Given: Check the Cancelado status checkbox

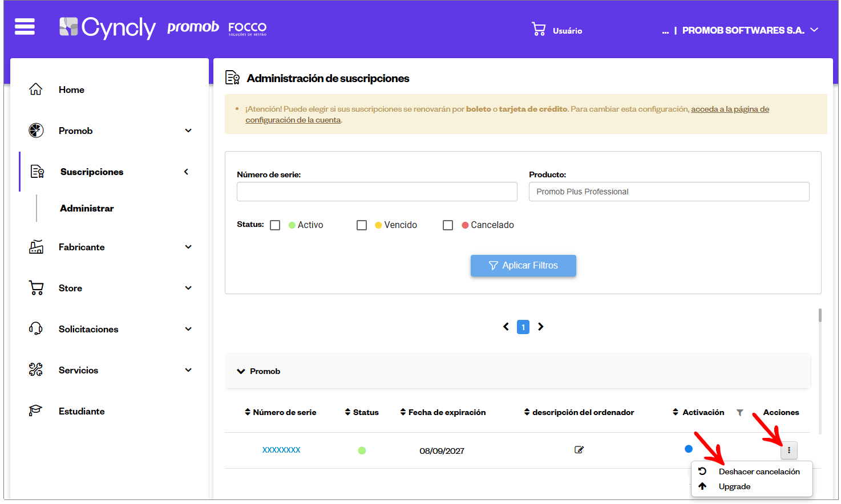Looking at the screenshot, I should tap(448, 225).
